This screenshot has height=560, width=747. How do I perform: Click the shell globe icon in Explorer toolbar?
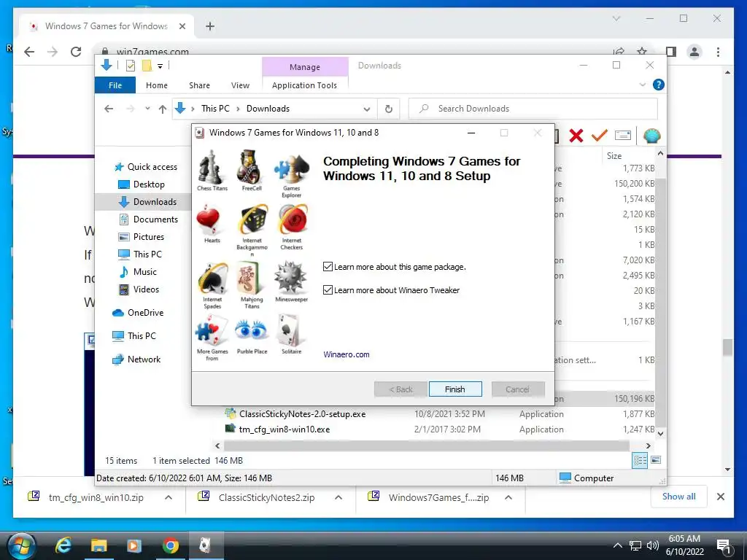pyautogui.click(x=651, y=136)
